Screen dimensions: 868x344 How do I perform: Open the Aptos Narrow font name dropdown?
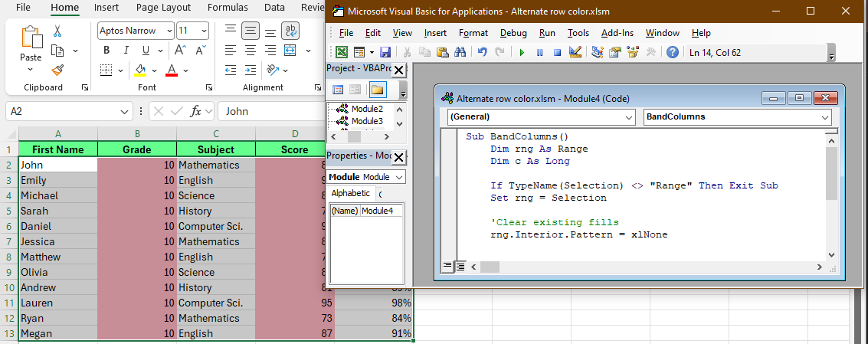pyautogui.click(x=169, y=31)
